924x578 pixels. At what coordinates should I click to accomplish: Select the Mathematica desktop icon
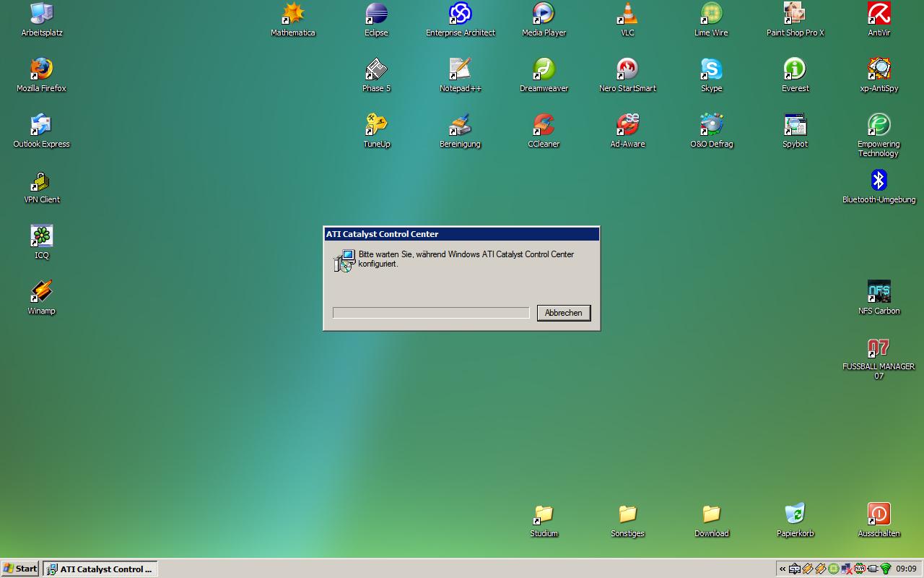(x=292, y=13)
